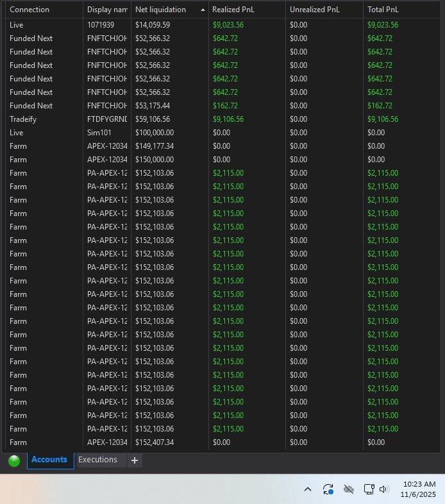The height and width of the screenshot is (504, 445).
Task: Open the network status tray icon
Action: 369,489
